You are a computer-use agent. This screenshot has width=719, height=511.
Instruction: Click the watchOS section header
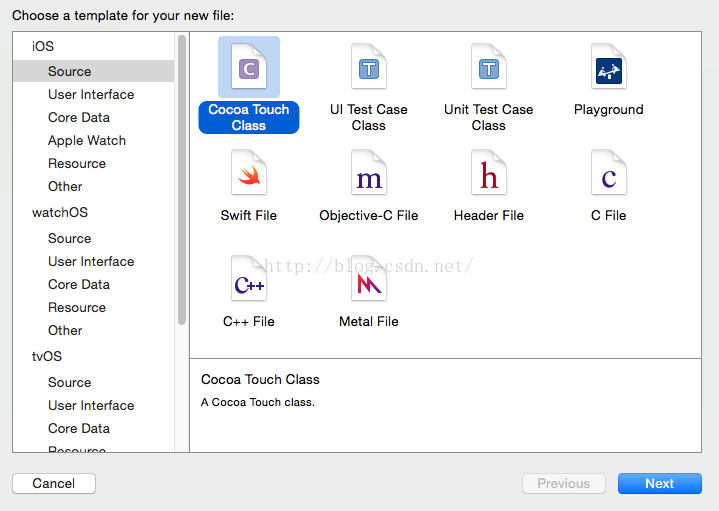point(60,212)
